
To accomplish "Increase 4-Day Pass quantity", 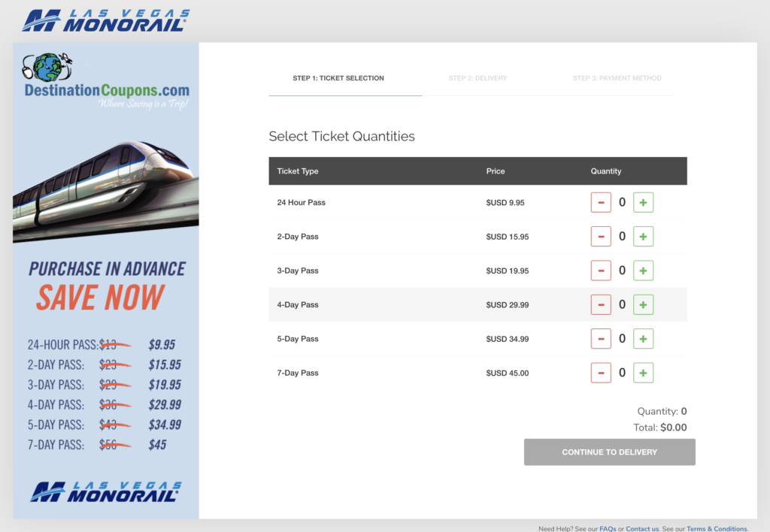I will (643, 304).
